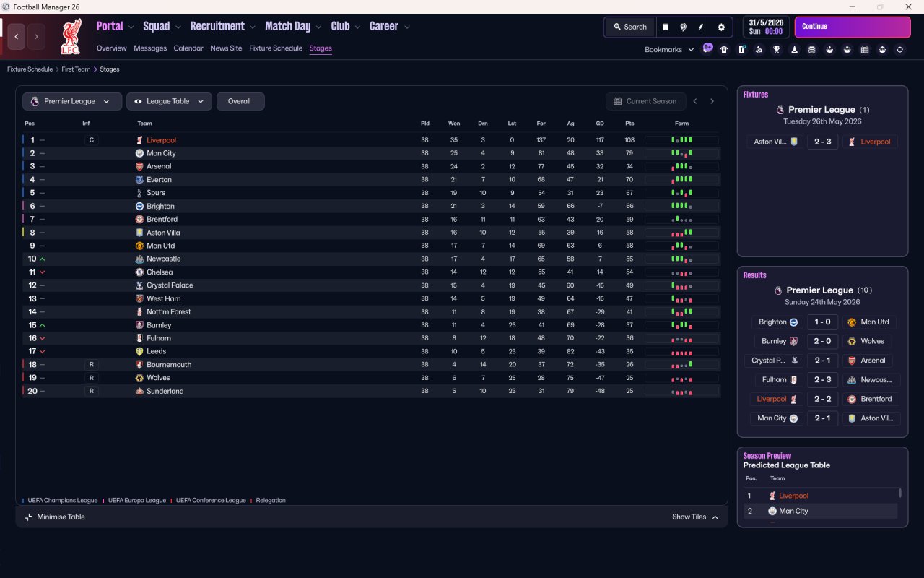Open the Premier League competition dropdown
924x578 pixels.
click(x=71, y=101)
